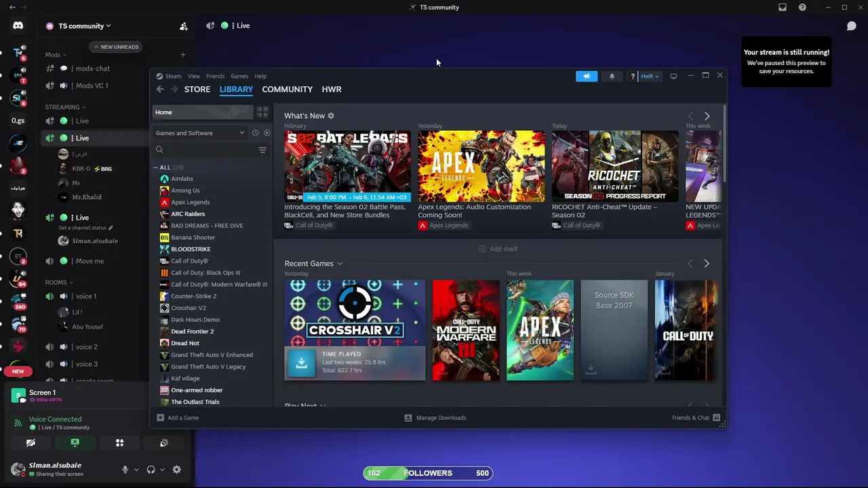Turn on camera in voice panel
The height and width of the screenshot is (488, 868).
point(31,443)
